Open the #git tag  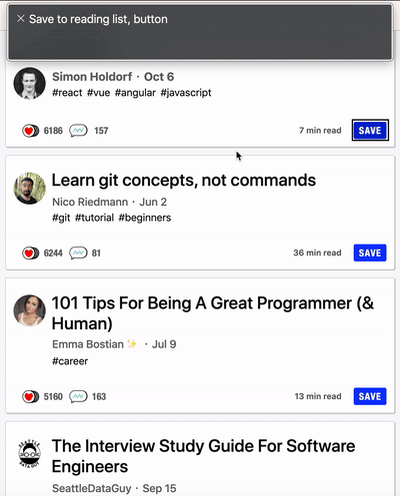click(x=61, y=218)
